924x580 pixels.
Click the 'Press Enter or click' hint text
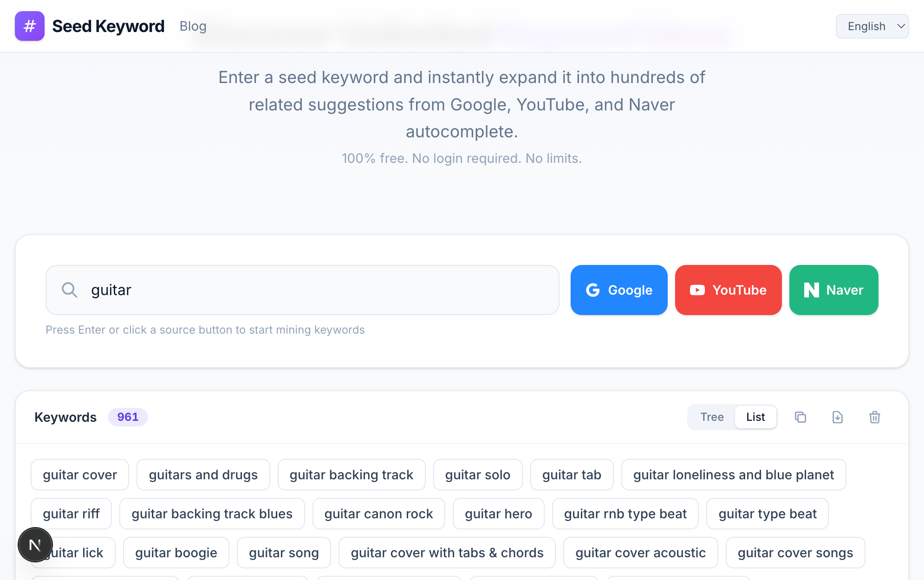click(205, 330)
